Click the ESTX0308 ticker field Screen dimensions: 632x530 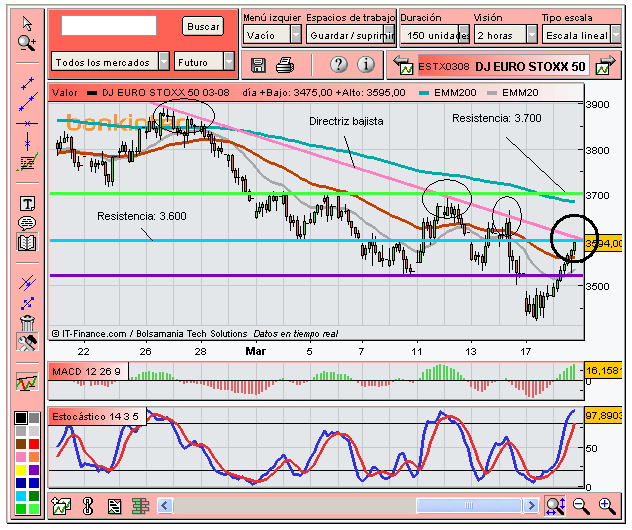pos(503,66)
